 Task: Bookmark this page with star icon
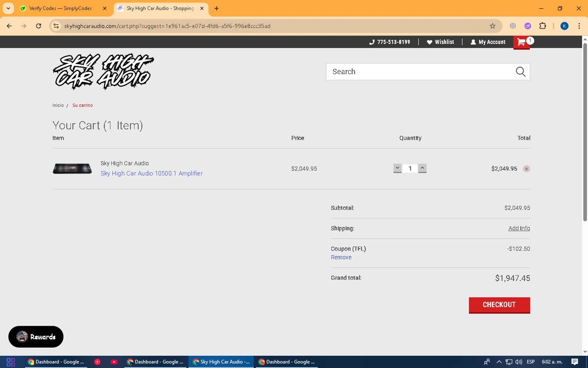(493, 26)
